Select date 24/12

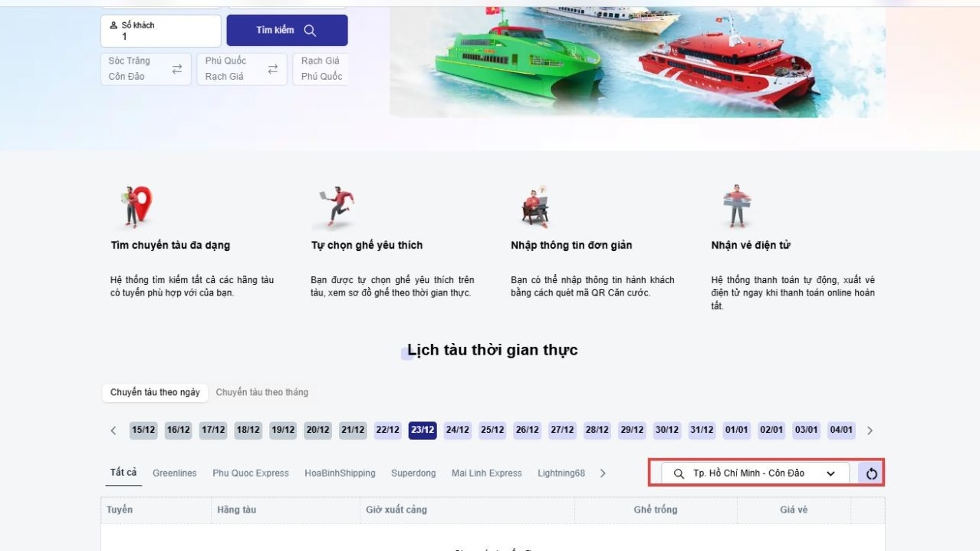point(458,430)
